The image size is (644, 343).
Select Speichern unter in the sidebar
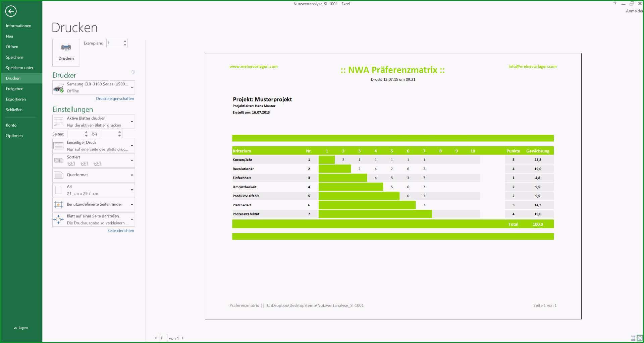(x=19, y=68)
